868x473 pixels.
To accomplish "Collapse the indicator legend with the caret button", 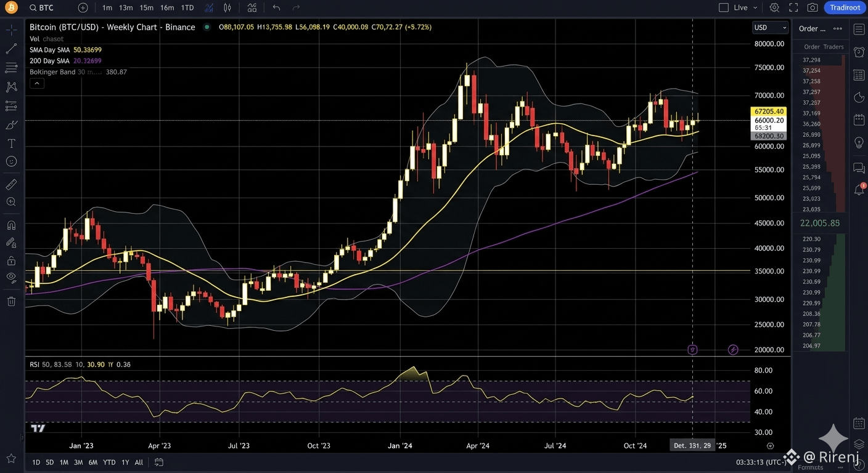I will click(37, 83).
